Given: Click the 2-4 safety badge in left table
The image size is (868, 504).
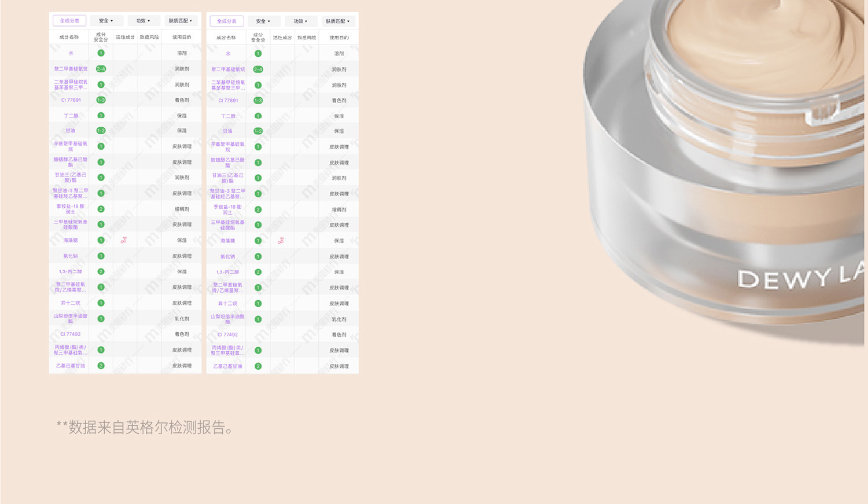Looking at the screenshot, I should 101,69.
